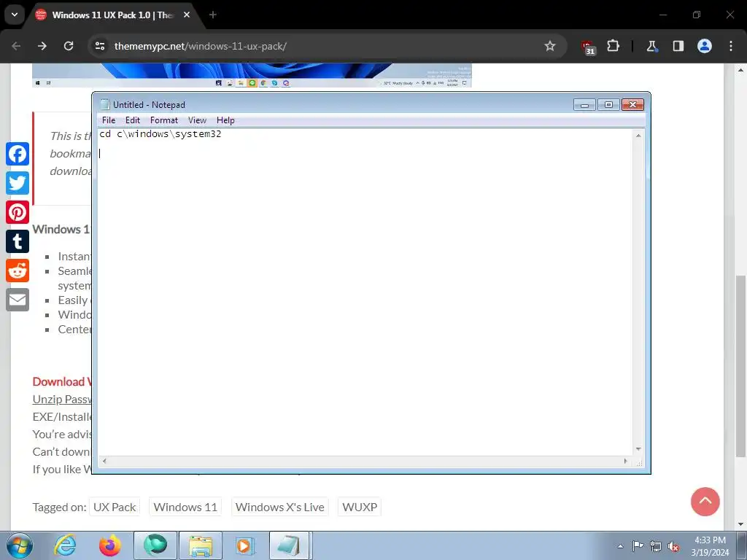The width and height of the screenshot is (747, 560).
Task: Open the Notepad Edit menu
Action: point(133,120)
